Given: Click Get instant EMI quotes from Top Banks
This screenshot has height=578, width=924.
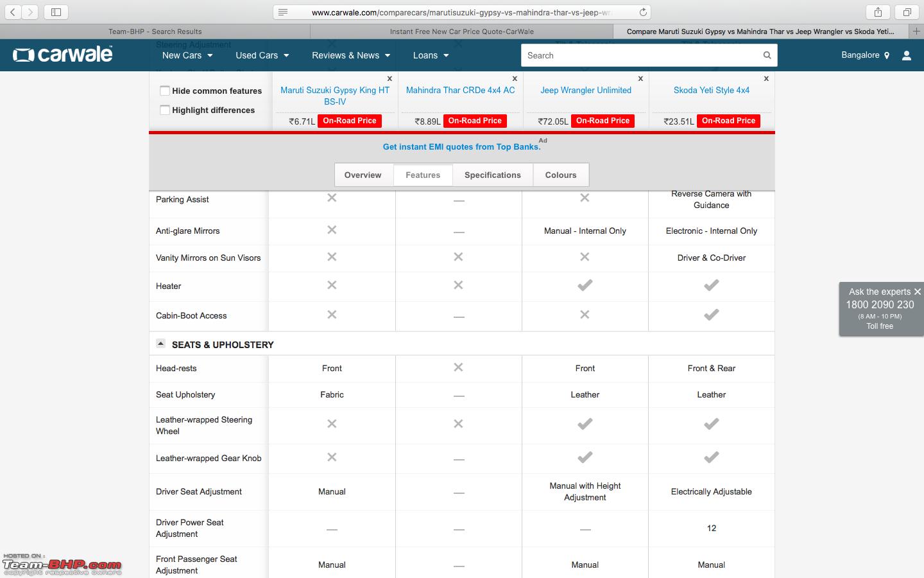Looking at the screenshot, I should tap(461, 146).
